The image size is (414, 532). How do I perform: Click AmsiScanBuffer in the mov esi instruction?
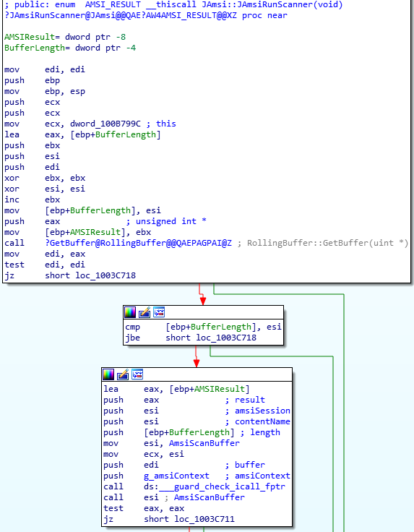pyautogui.click(x=204, y=443)
